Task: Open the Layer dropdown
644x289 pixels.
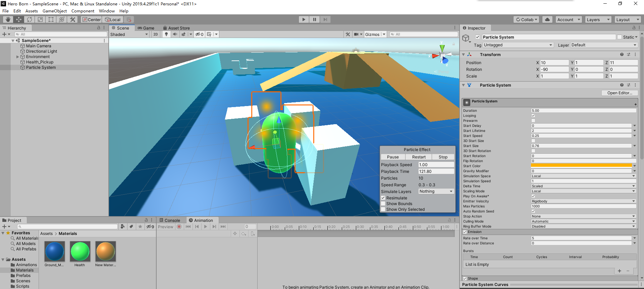Action: 604,45
